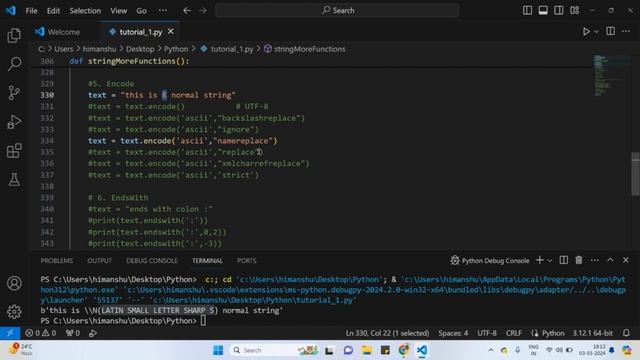Change file encoding UTF-8 in status bar
Screen dimensions: 640x360
[487, 333]
